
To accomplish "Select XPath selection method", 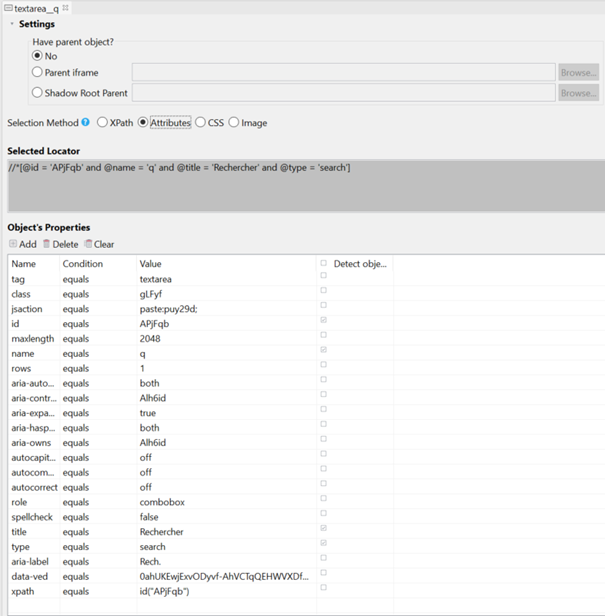I will pos(102,123).
